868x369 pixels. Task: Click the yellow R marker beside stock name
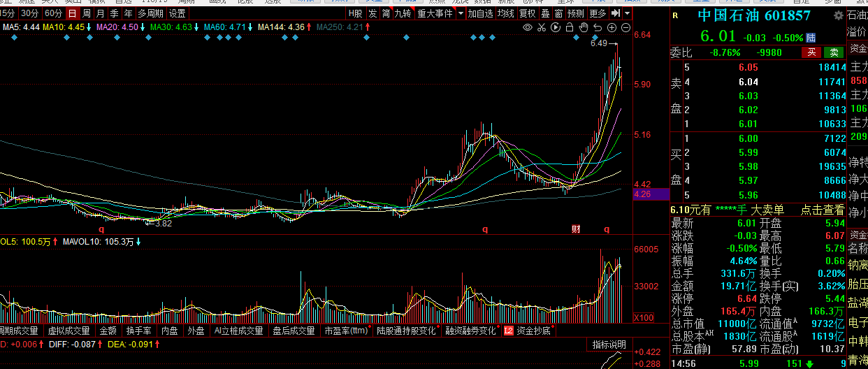(675, 16)
